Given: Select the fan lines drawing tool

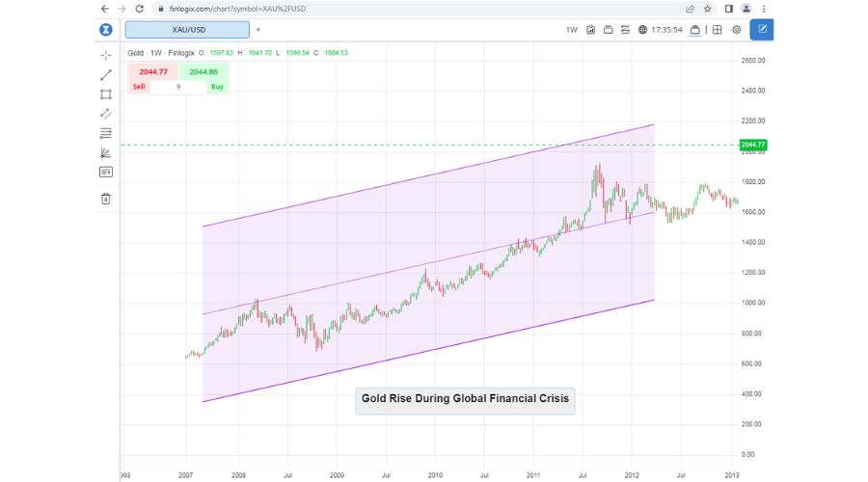Looking at the screenshot, I should (x=106, y=152).
